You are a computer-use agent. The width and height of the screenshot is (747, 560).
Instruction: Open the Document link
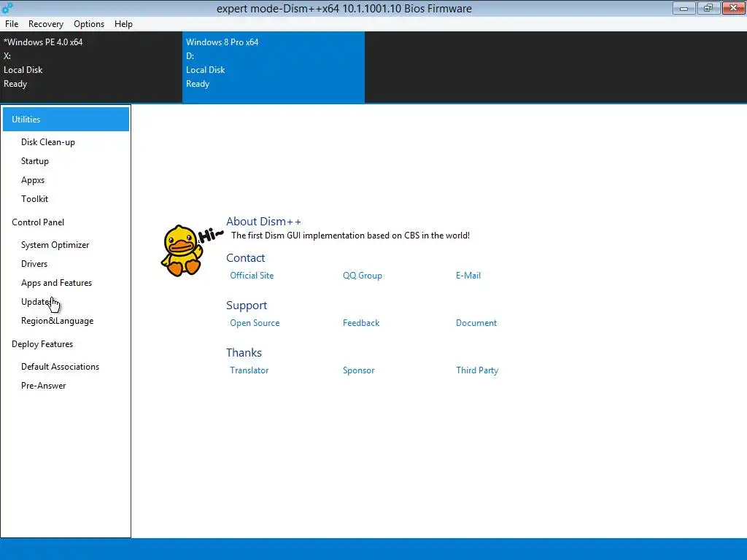pyautogui.click(x=476, y=323)
